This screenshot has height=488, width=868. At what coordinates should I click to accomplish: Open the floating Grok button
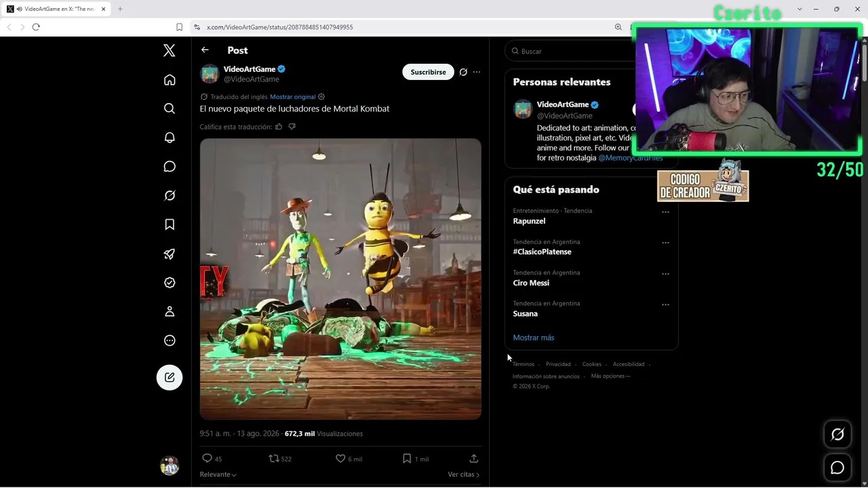[x=837, y=435]
